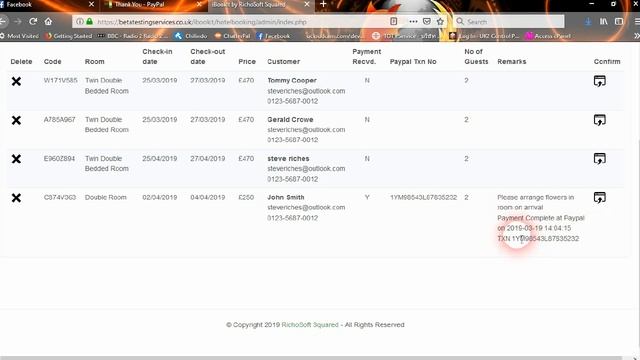640x360 pixels.
Task: Open the Access cPanel bookmark
Action: pyautogui.click(x=548, y=36)
